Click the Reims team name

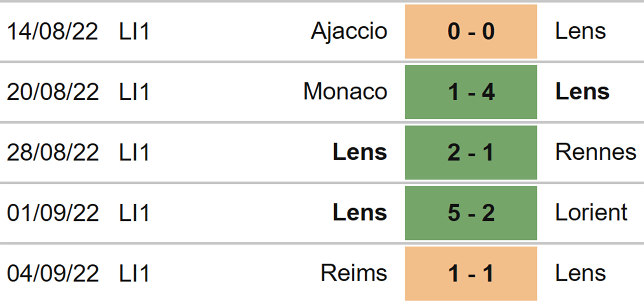[354, 273]
